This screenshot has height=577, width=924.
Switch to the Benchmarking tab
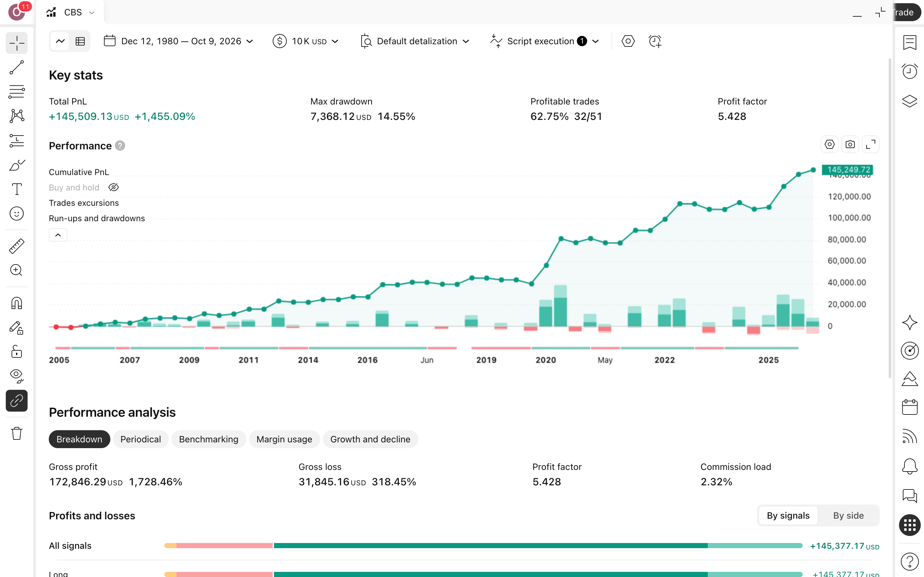click(x=209, y=439)
